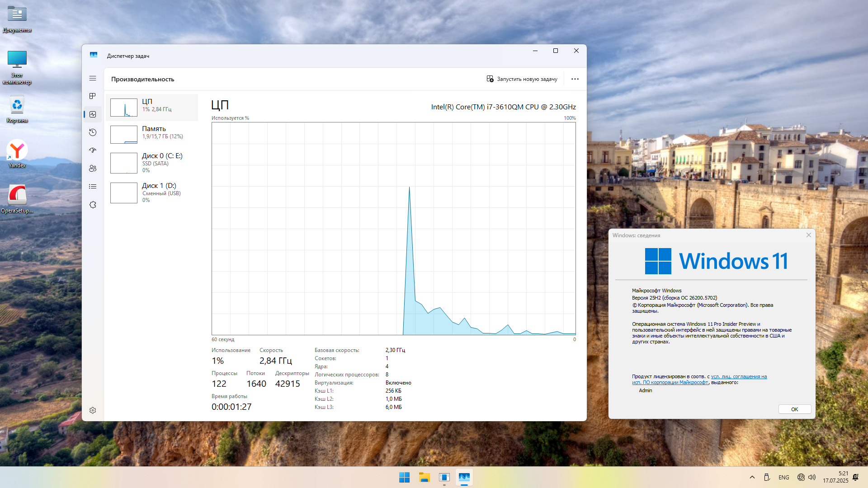Select Диск 0 (C: E:) performance item
Screen dimensions: 868x488
[x=152, y=163]
